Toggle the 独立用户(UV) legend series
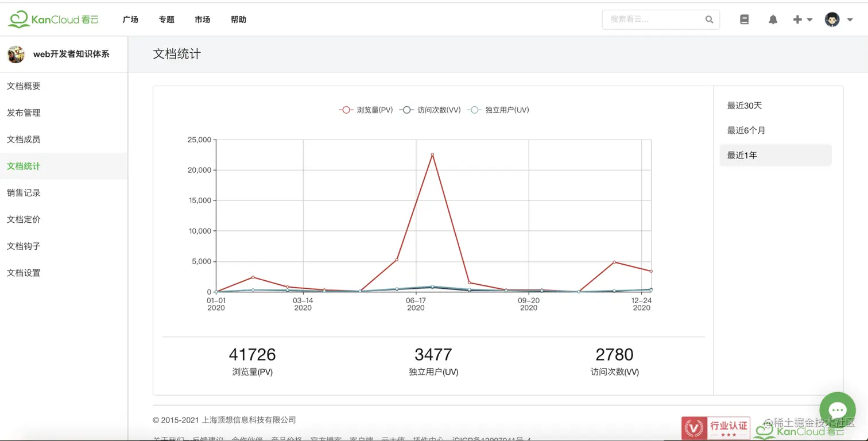Viewport: 868px width, 441px height. pos(498,110)
